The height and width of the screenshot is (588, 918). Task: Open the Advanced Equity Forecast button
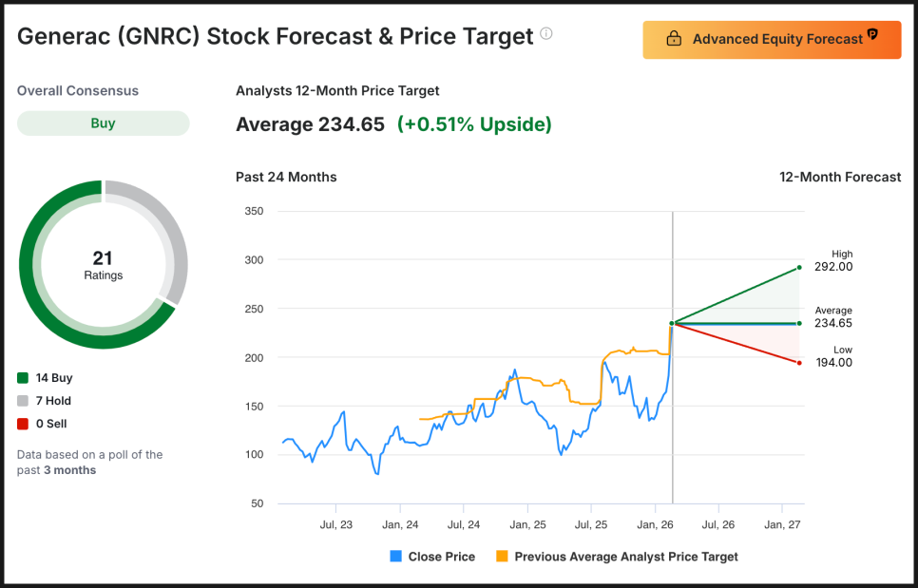tap(772, 40)
